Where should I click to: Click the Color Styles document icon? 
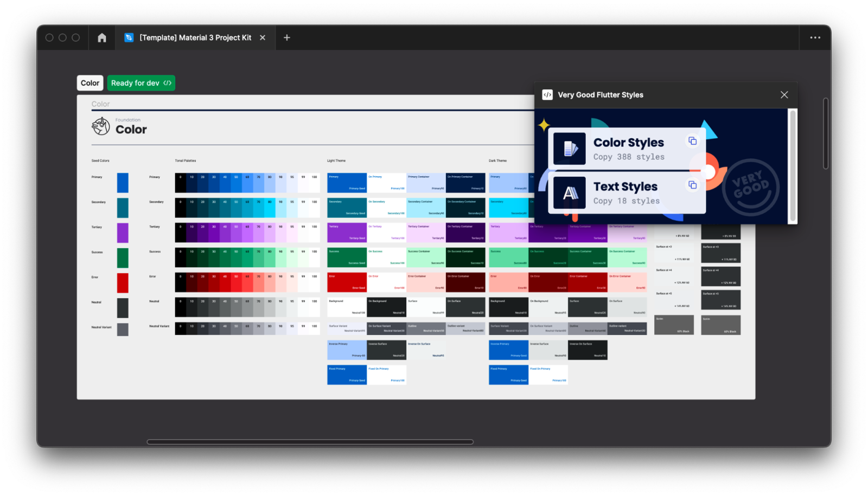[x=569, y=149]
